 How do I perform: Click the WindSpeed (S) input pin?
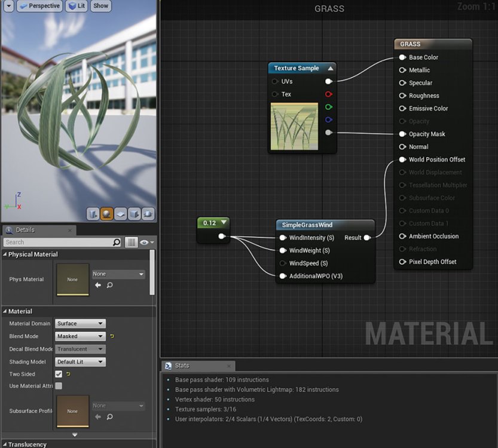[x=283, y=263]
